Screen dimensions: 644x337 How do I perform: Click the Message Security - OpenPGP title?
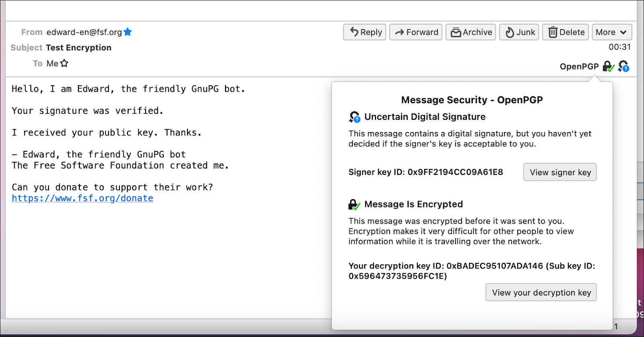472,100
